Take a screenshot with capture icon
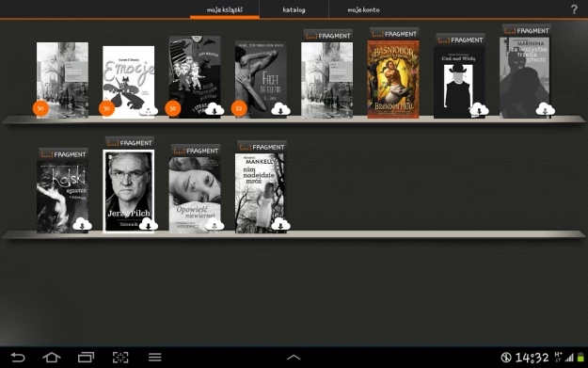Viewport: 588px width, 368px height. [x=120, y=357]
